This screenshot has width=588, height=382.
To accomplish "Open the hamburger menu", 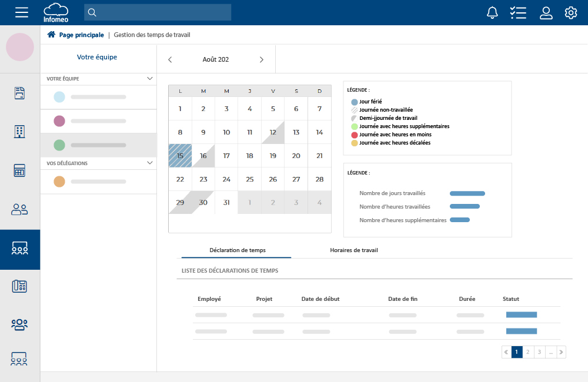I will 22,12.
